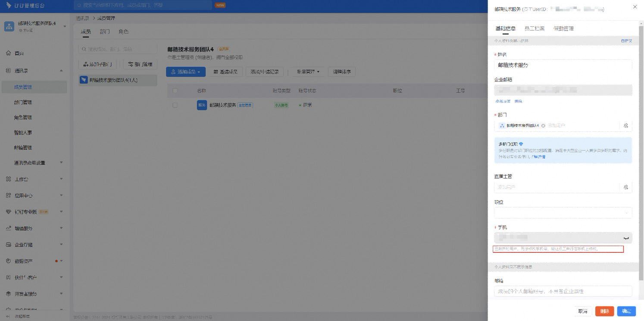Click the top search box for apps and members

pyautogui.click(x=143, y=5)
